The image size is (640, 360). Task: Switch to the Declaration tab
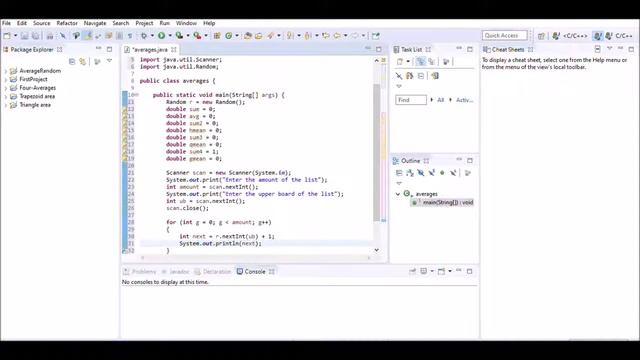[213, 272]
